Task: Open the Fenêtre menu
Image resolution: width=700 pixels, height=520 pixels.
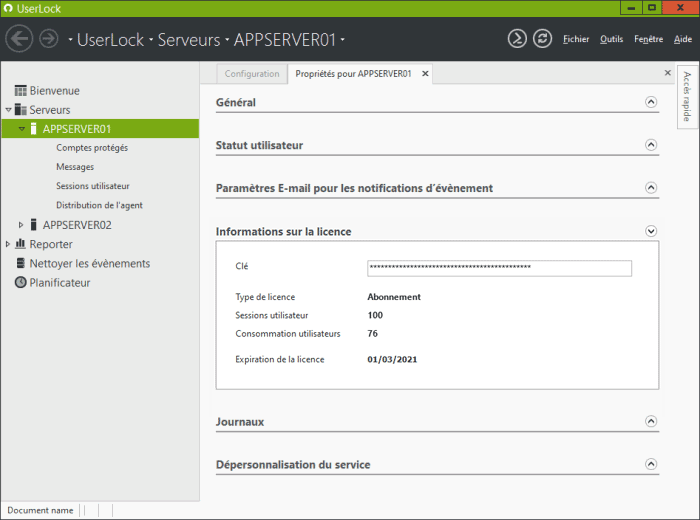Action: click(x=648, y=39)
